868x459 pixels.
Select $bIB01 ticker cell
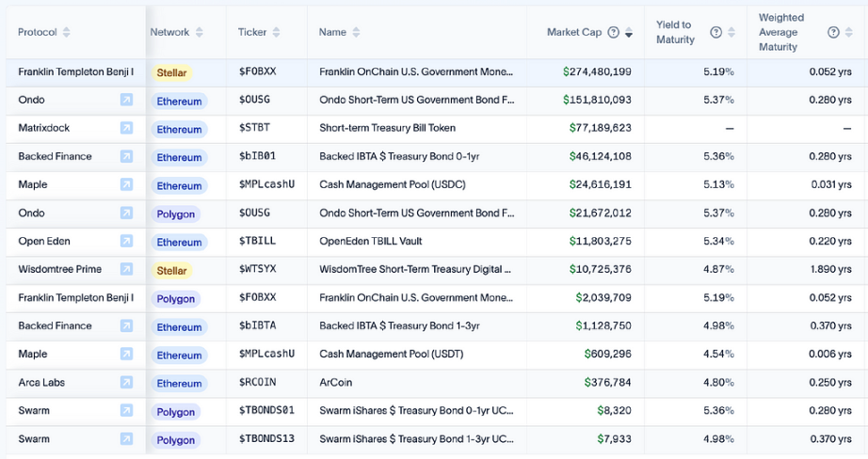pyautogui.click(x=257, y=156)
